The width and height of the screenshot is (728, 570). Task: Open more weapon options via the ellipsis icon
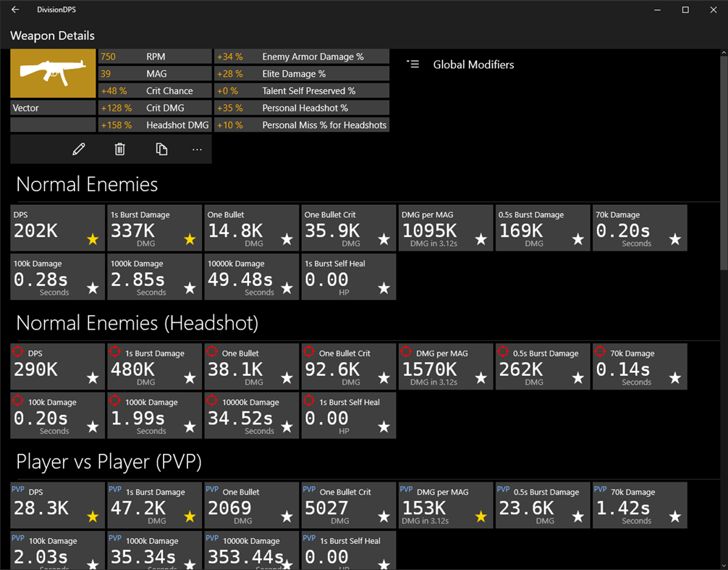coord(199,148)
